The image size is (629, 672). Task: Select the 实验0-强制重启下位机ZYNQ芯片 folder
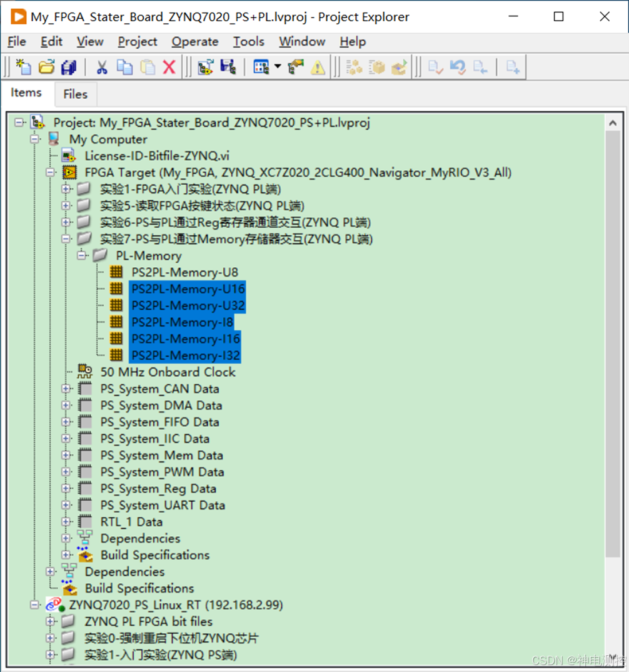tap(171, 638)
